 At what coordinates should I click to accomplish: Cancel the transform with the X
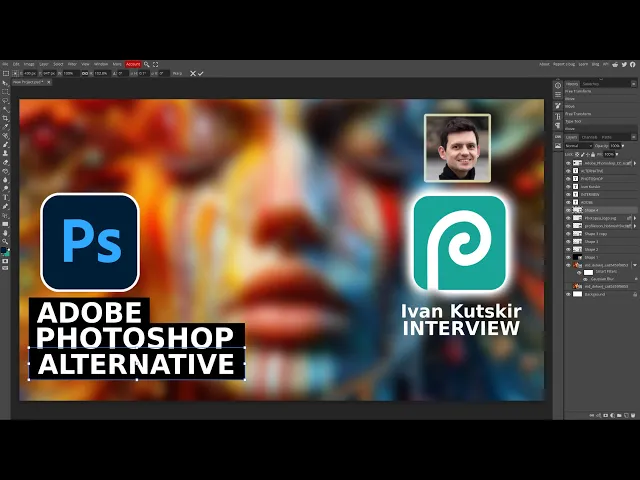coord(193,73)
